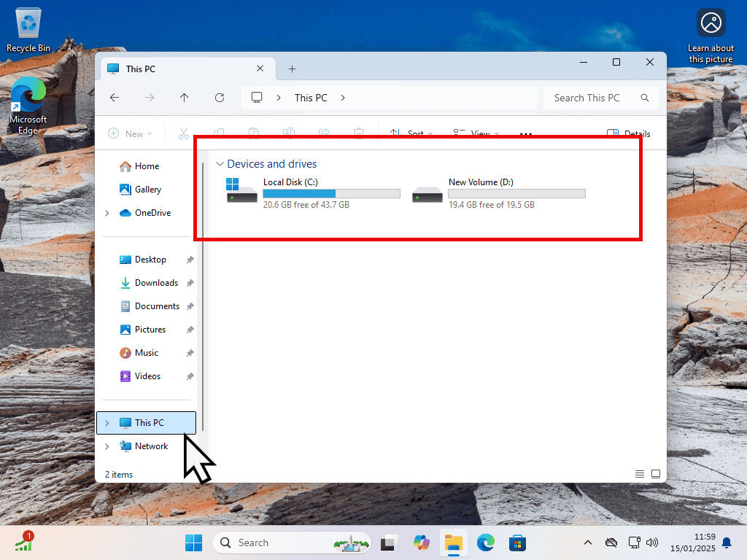This screenshot has height=560, width=747.
Task: Switch to large thumbnails view in status bar
Action: pyautogui.click(x=656, y=474)
